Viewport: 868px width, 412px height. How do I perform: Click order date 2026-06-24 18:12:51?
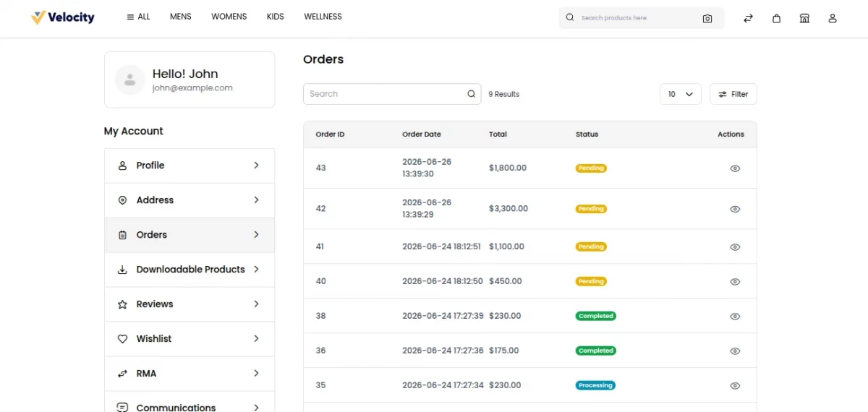[x=441, y=246]
